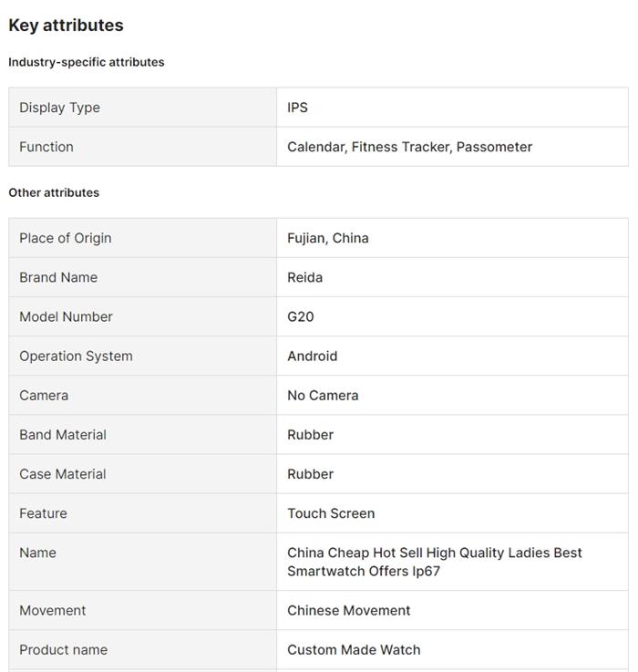The image size is (638, 672).
Task: Click the Rubber value for Case Material
Action: pos(310,473)
